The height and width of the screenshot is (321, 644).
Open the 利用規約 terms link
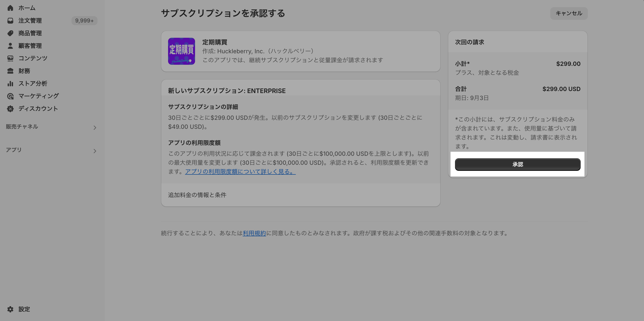click(x=254, y=233)
